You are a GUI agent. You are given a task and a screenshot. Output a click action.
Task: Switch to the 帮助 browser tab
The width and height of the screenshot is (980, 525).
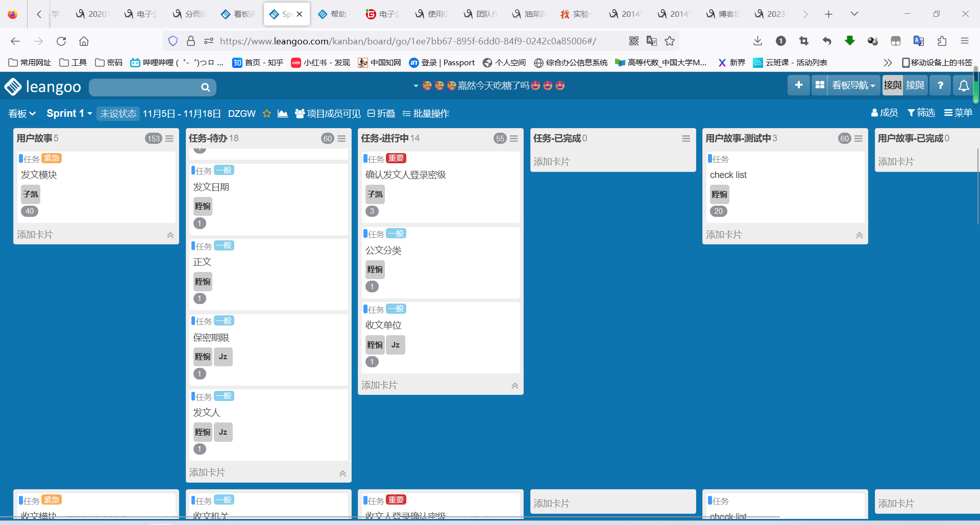(334, 14)
